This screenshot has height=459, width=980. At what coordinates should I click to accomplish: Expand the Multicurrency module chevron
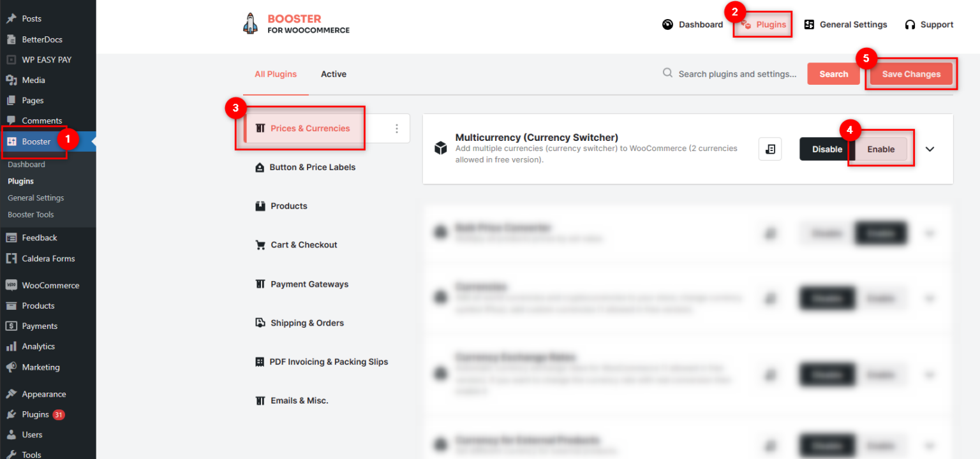click(x=930, y=149)
